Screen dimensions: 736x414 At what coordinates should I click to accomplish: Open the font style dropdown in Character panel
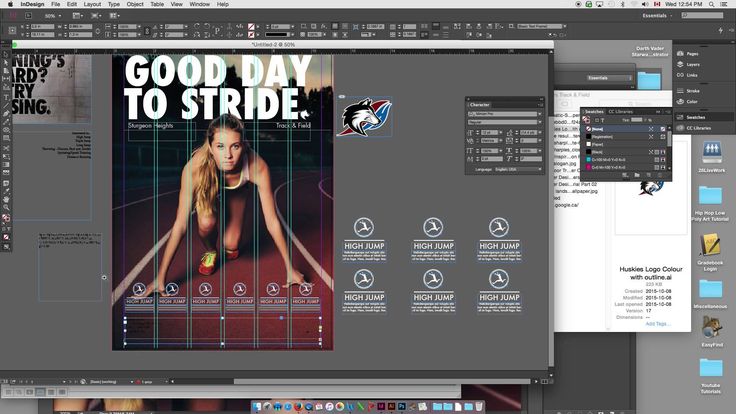(x=540, y=122)
